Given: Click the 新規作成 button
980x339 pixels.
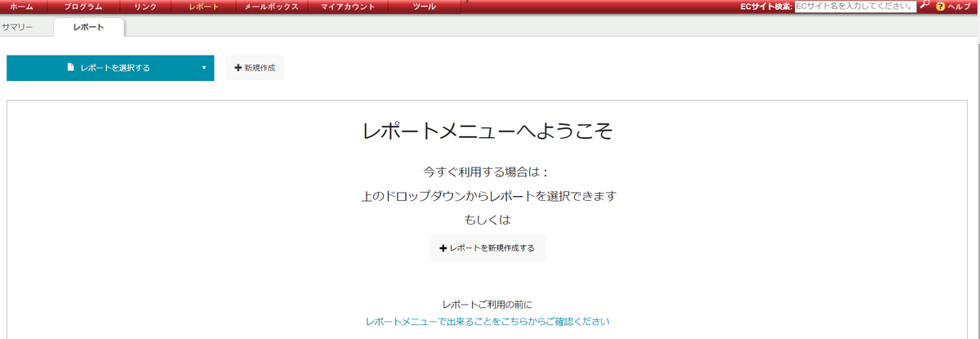Looking at the screenshot, I should tap(255, 68).
